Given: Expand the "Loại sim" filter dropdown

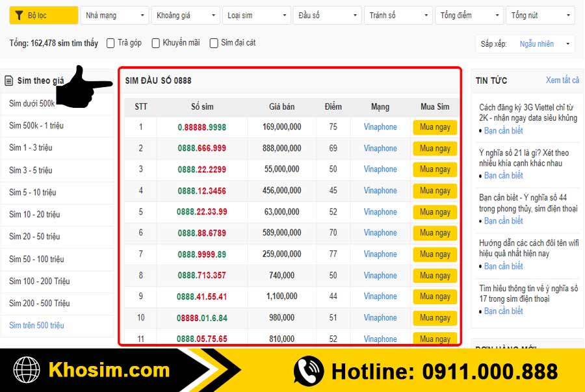Looking at the screenshot, I should [x=257, y=14].
